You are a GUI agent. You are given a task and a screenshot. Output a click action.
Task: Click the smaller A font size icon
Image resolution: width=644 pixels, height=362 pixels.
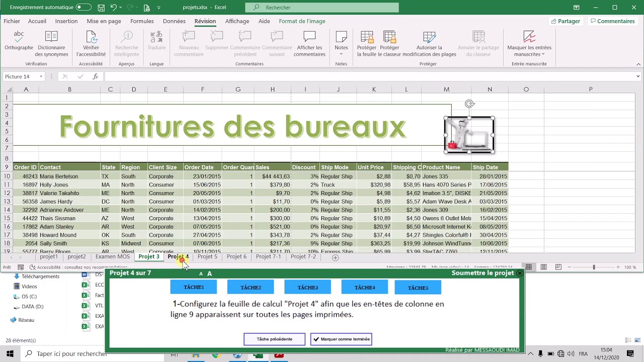pos(201,274)
